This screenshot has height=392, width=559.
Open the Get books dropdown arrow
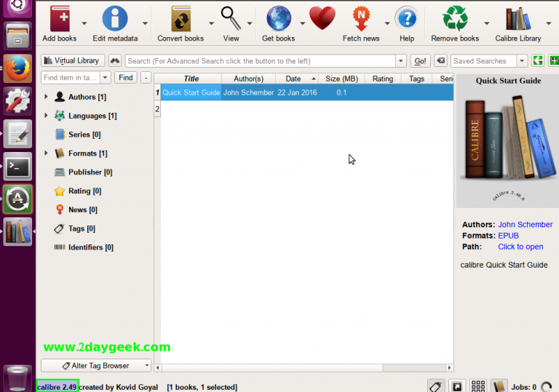pos(303,23)
